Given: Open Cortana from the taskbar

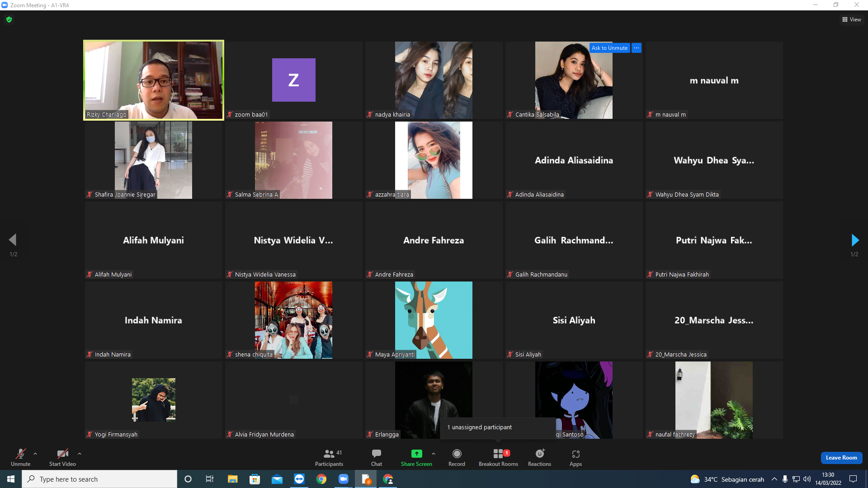Looking at the screenshot, I should point(188,479).
